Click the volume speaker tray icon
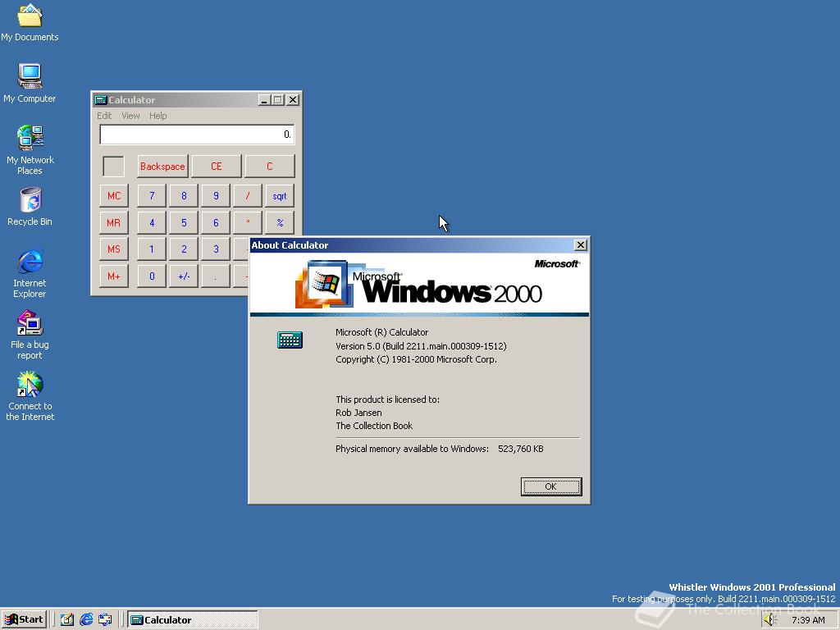The image size is (840, 630). pos(770,619)
